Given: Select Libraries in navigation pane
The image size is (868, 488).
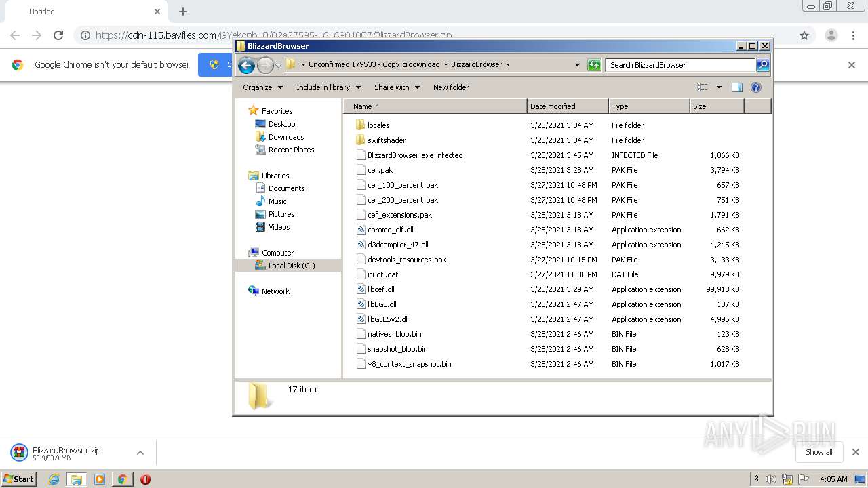Looking at the screenshot, I should (275, 176).
